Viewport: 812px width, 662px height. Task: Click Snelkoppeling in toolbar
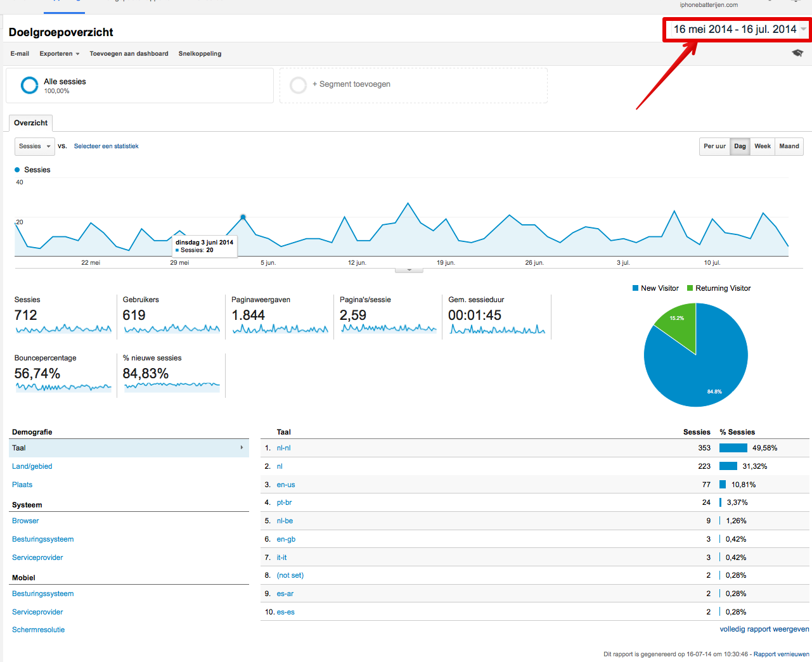[x=200, y=54]
